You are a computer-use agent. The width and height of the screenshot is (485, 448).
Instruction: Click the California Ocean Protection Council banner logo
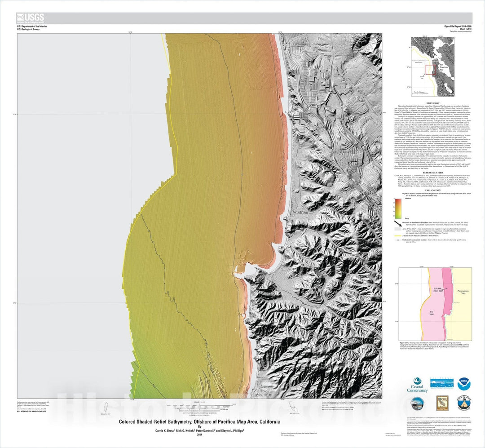coord(441,383)
